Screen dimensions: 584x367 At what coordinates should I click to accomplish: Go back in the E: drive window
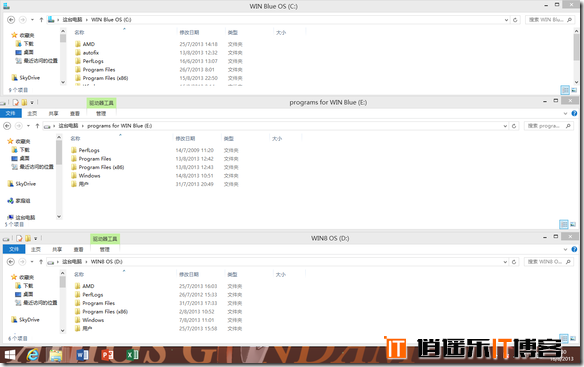[7, 126]
